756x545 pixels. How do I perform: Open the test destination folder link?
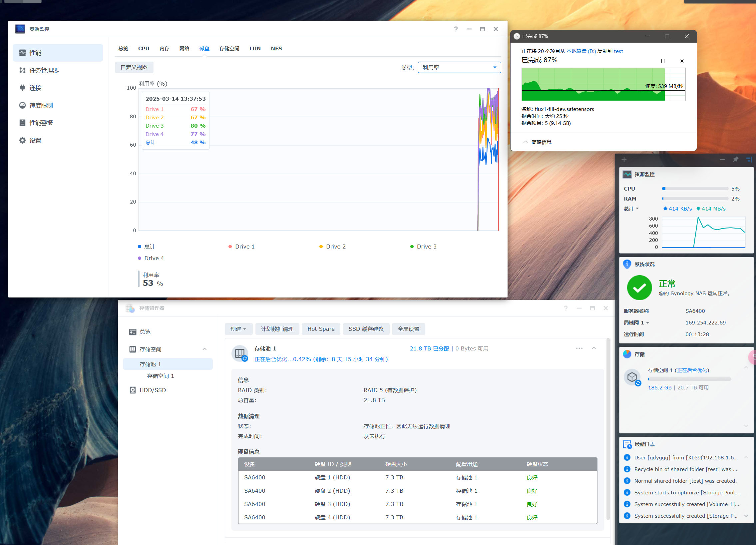pyautogui.click(x=618, y=51)
